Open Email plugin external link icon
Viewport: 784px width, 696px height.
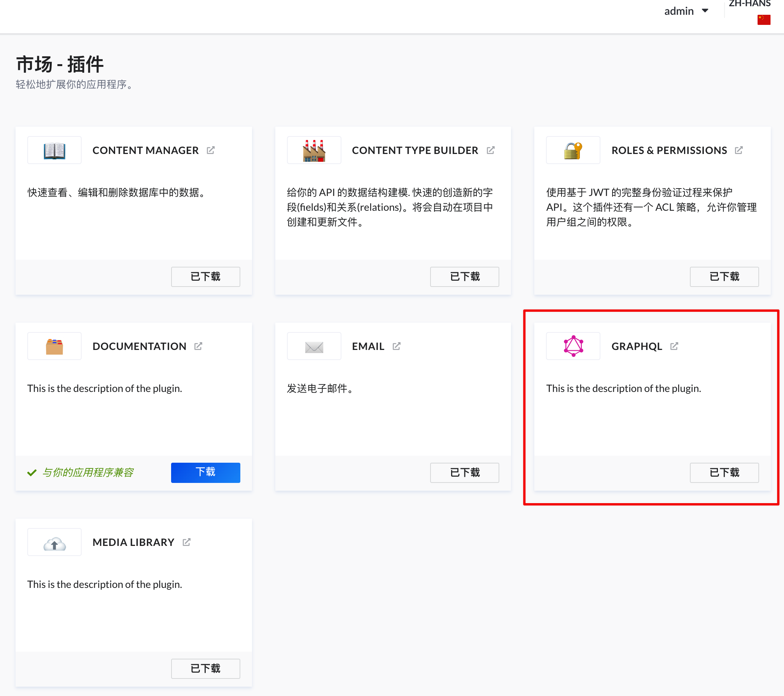point(397,346)
